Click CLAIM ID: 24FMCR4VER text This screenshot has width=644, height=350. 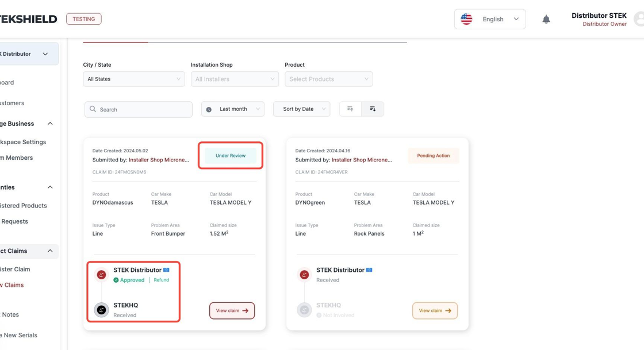321,172
